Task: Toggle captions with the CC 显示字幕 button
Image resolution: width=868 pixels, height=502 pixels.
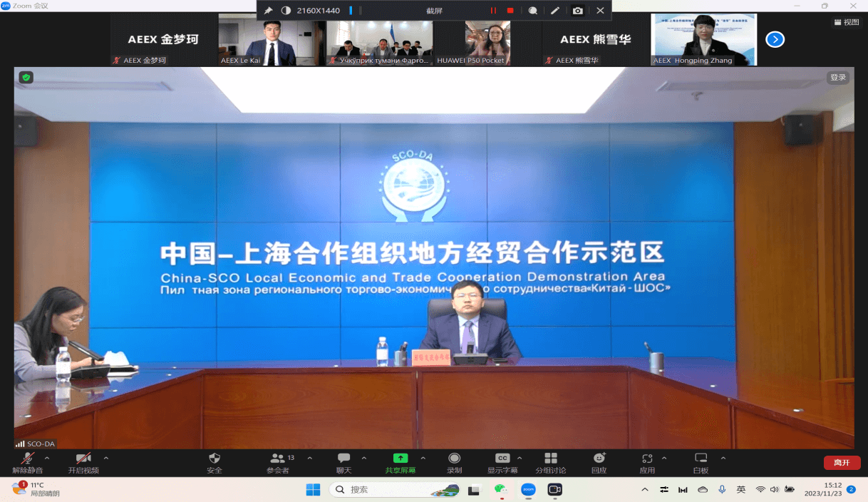Action: point(502,459)
